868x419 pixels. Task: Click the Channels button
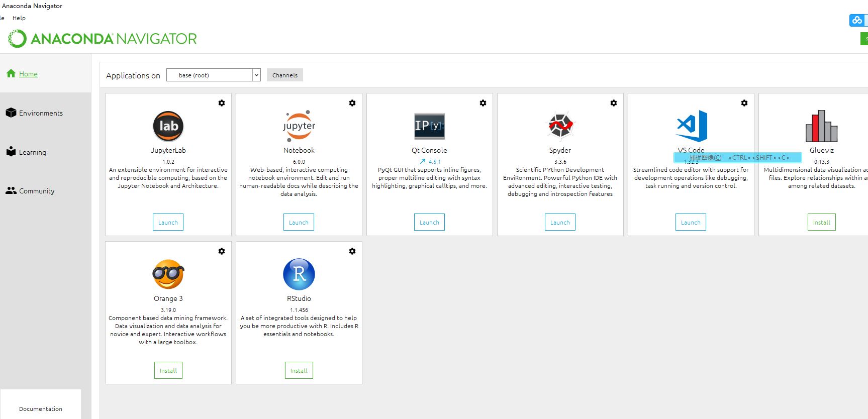click(x=285, y=75)
